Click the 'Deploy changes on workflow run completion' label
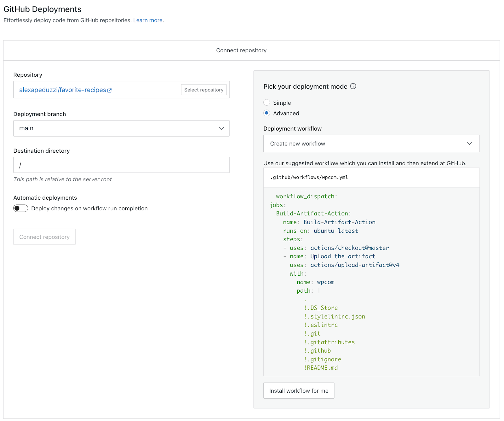 point(89,208)
